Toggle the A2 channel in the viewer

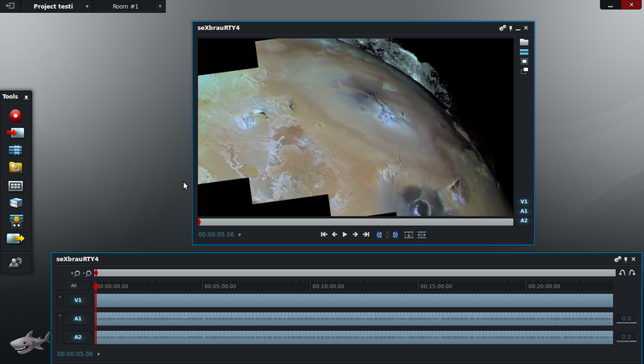click(523, 220)
